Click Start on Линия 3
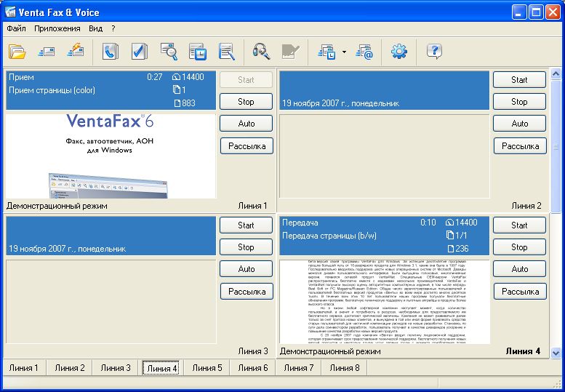565x392 pixels. coord(246,225)
